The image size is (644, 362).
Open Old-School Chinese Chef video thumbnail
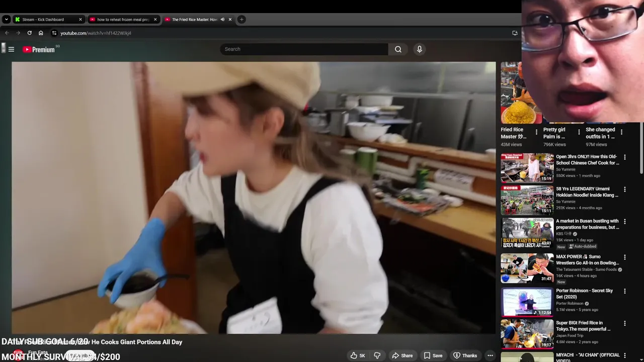527,167
